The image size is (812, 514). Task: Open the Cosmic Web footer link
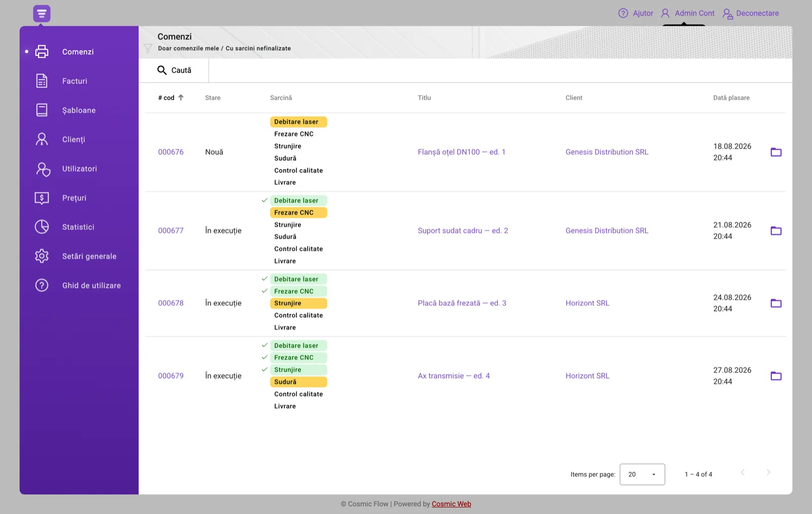[x=451, y=504]
